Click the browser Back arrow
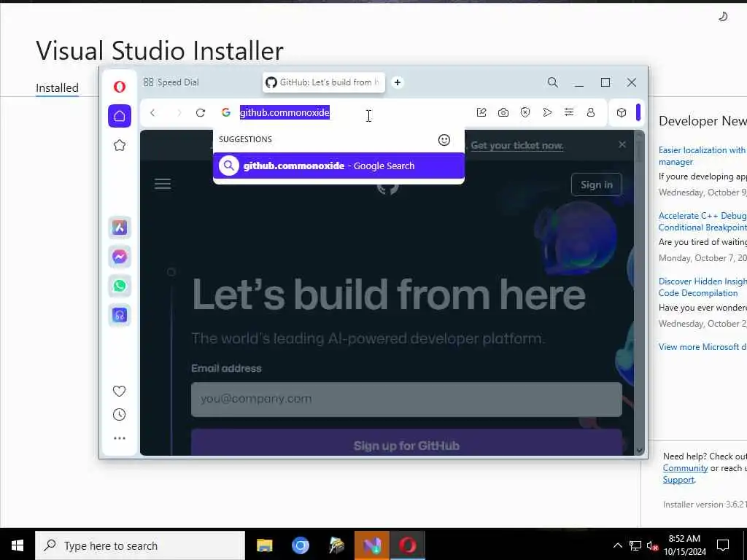Image resolution: width=747 pixels, height=560 pixels. click(x=152, y=113)
